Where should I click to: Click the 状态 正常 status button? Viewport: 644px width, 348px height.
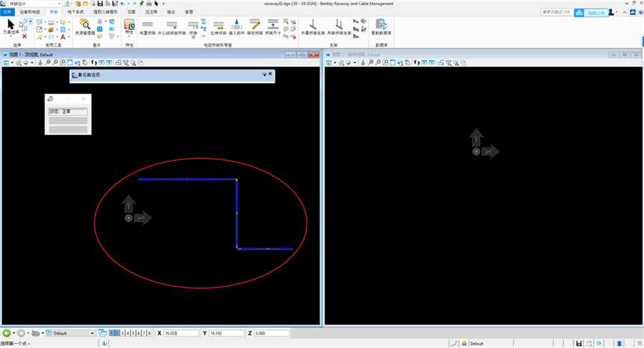click(67, 111)
